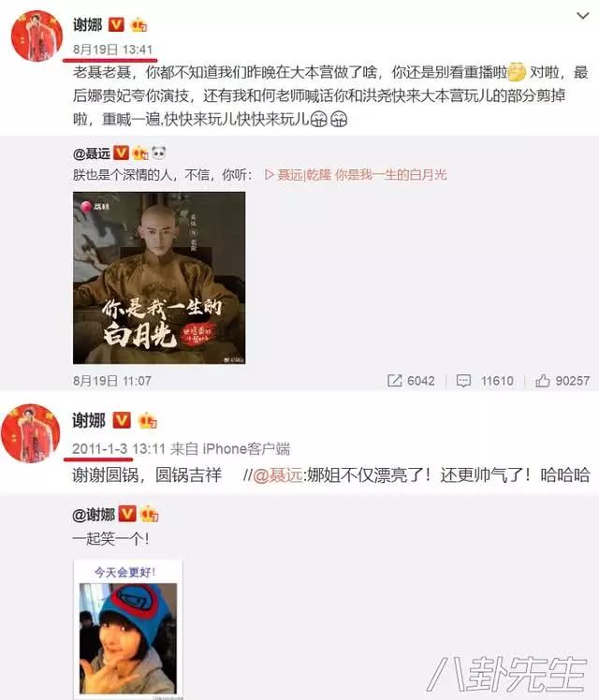Open the iPhone客户端 source link
Viewport: 599px width, 700px height.
point(246,448)
